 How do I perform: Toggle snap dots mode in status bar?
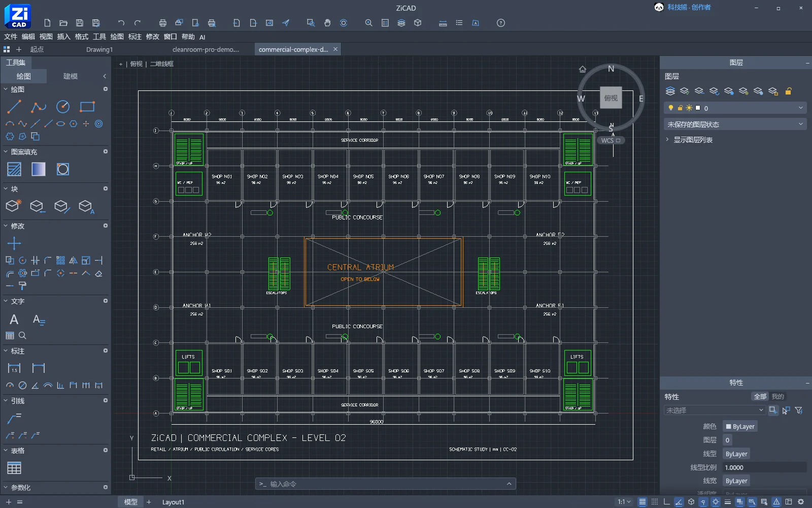tap(655, 502)
